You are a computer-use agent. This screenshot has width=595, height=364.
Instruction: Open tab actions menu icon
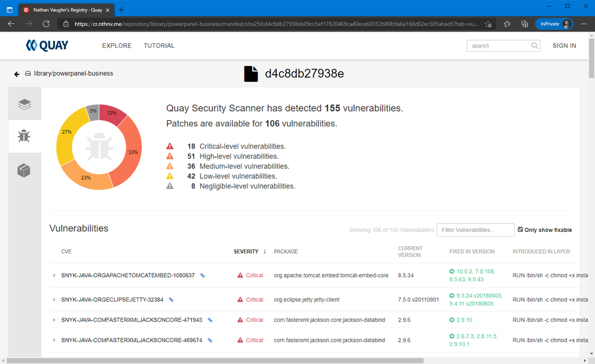click(10, 10)
